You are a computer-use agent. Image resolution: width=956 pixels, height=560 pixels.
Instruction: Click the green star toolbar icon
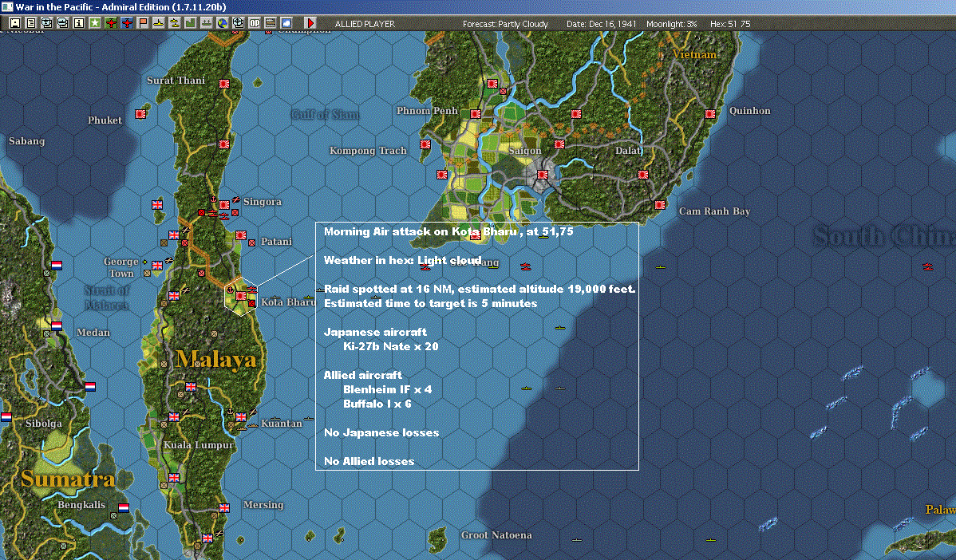[94, 23]
